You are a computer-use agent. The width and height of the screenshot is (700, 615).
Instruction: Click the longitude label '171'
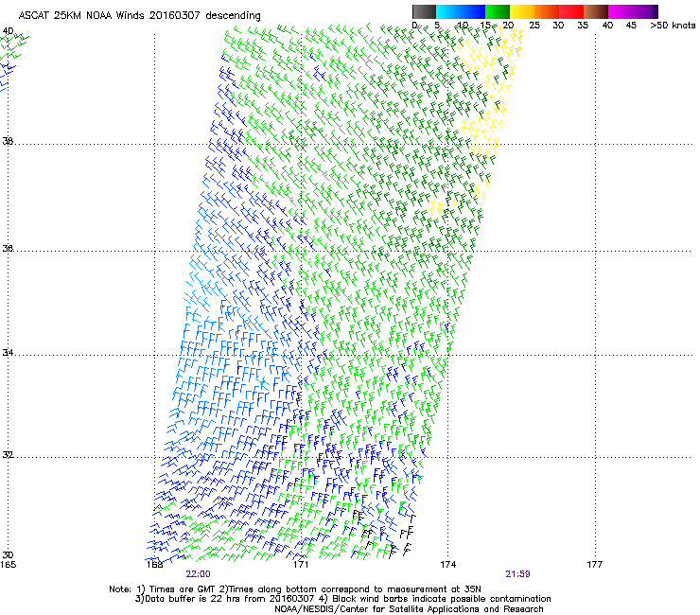tap(301, 565)
